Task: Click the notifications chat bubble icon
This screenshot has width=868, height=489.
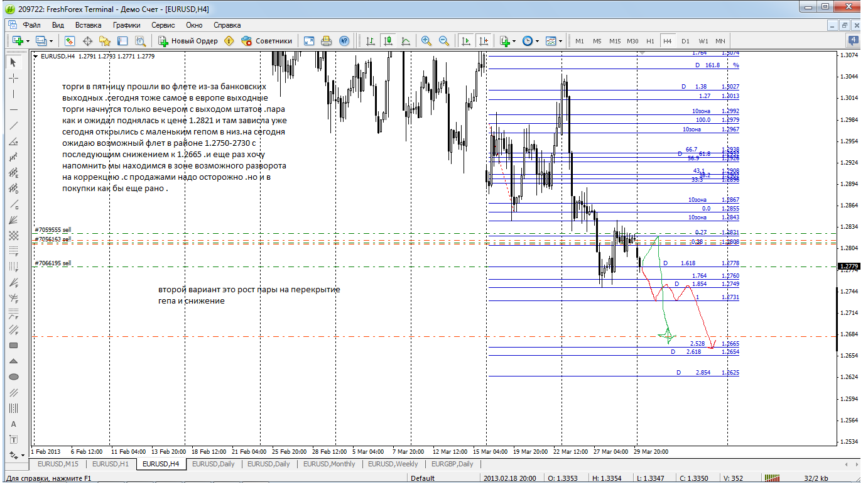Action: click(x=853, y=41)
